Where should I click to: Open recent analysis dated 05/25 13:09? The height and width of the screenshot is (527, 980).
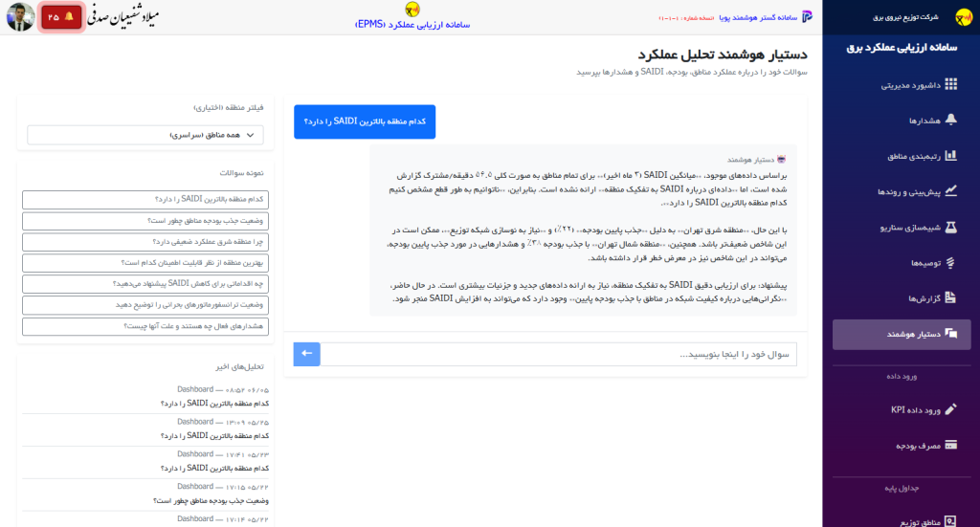click(x=145, y=429)
